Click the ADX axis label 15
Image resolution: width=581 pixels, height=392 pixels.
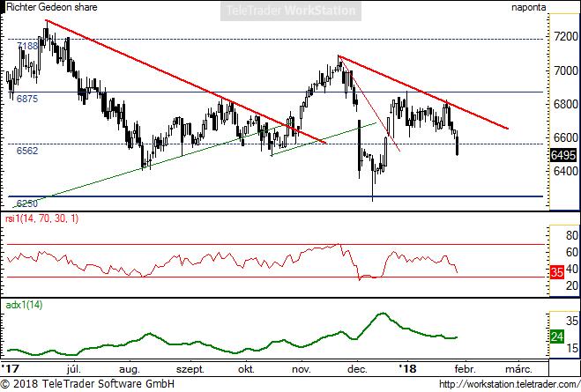pyautogui.click(x=572, y=348)
